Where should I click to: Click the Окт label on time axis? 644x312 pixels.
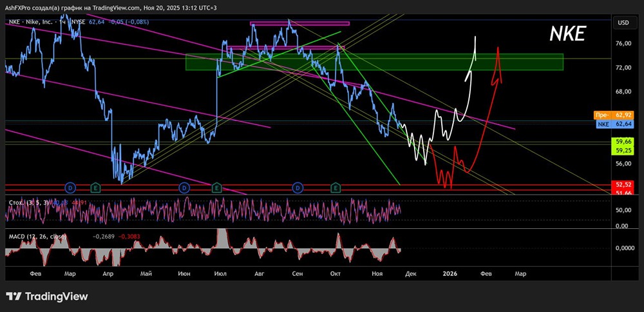pyautogui.click(x=336, y=273)
